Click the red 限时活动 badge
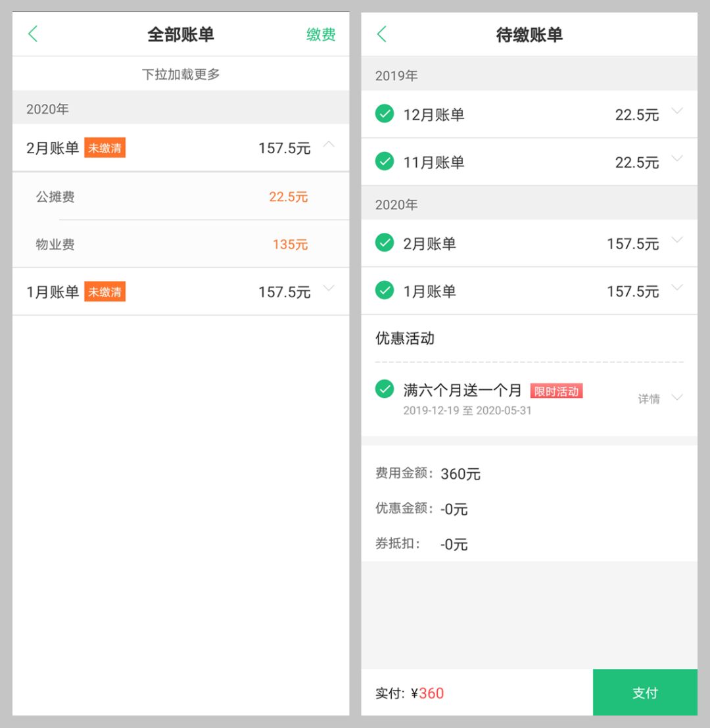710x728 pixels. pos(556,391)
